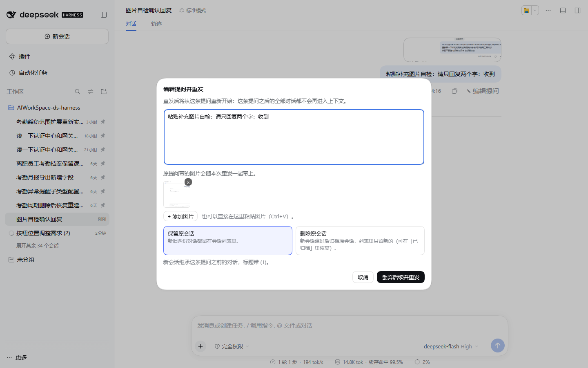
Task: Open the three-dot more options menu
Action: click(x=548, y=10)
